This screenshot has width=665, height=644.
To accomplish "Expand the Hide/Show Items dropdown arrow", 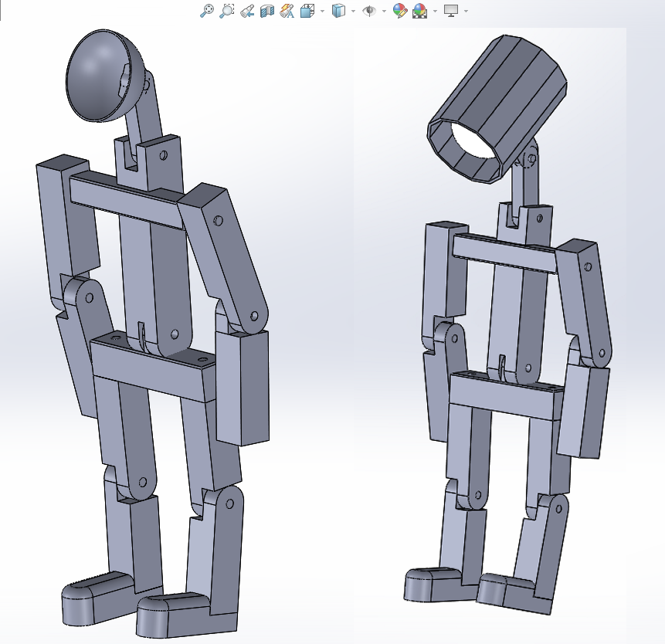I will (x=384, y=11).
